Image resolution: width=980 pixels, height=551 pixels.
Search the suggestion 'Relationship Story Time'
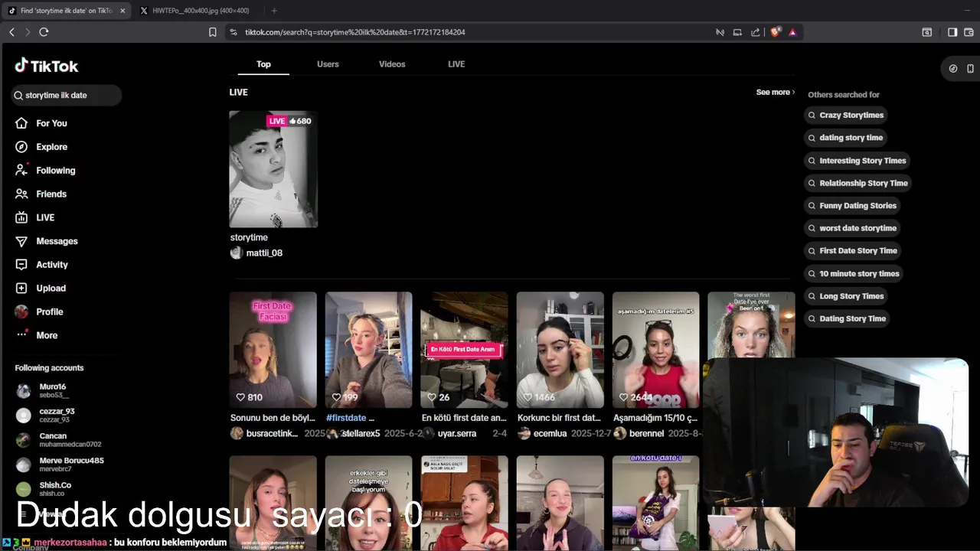pos(857,183)
